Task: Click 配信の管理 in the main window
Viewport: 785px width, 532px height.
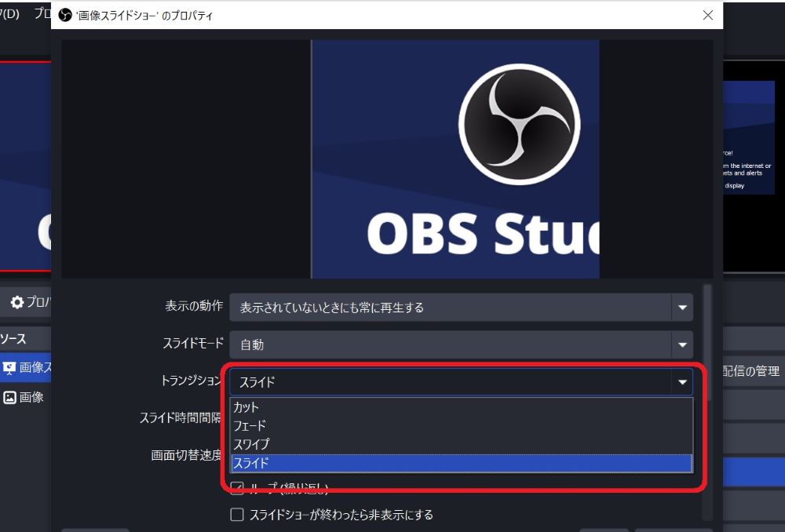Action: tap(751, 371)
